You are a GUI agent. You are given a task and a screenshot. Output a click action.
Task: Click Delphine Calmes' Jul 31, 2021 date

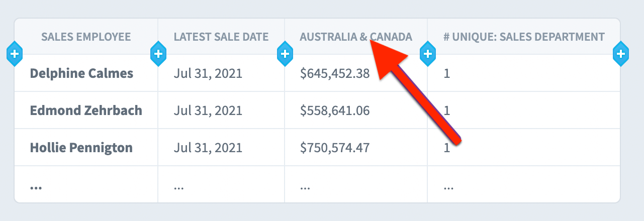[208, 74]
